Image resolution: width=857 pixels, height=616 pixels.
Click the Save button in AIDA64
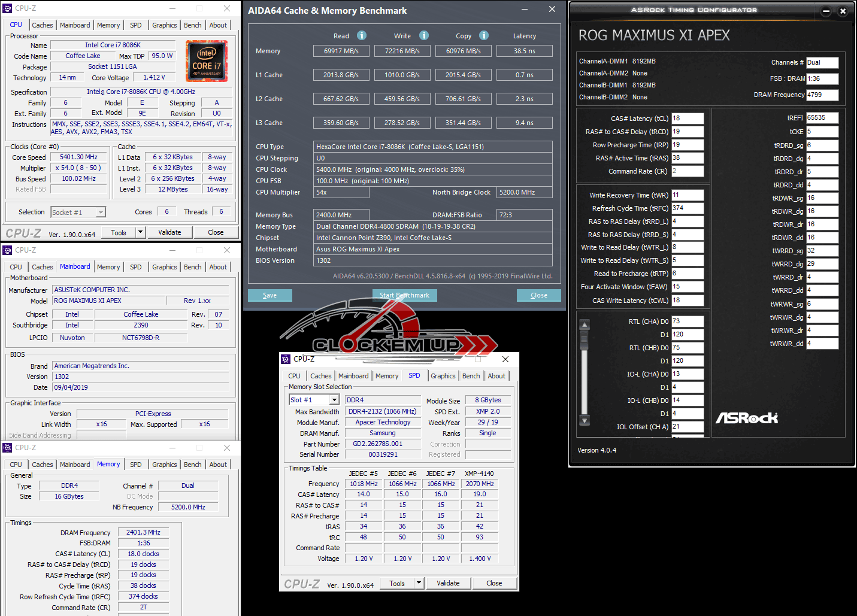tap(270, 295)
